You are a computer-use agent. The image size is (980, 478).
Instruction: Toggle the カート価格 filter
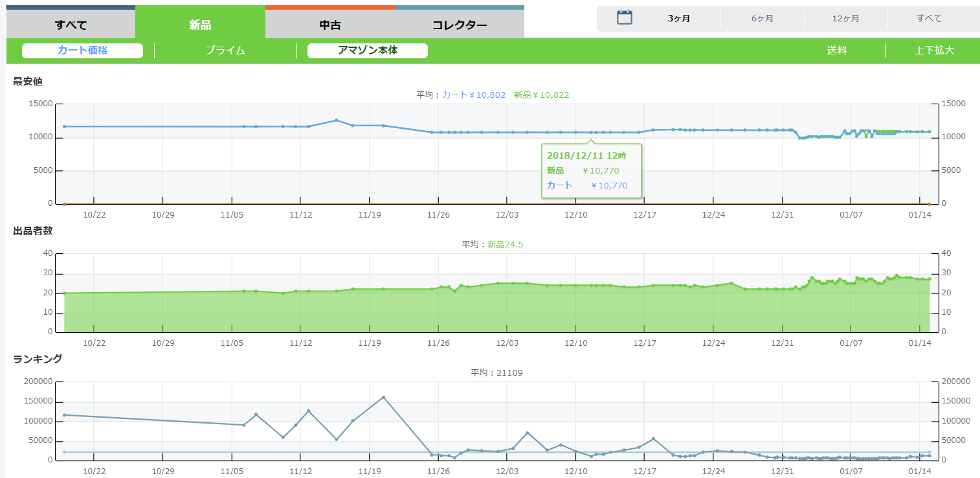click(x=82, y=51)
